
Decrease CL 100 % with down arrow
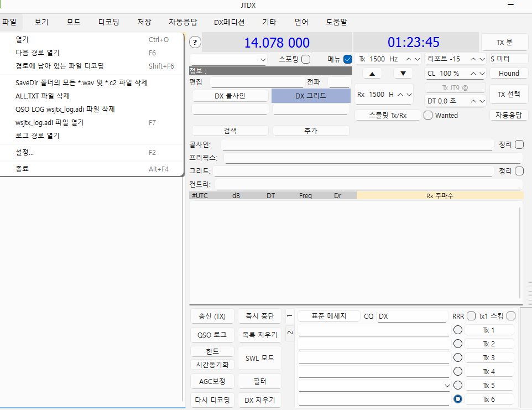482,74
